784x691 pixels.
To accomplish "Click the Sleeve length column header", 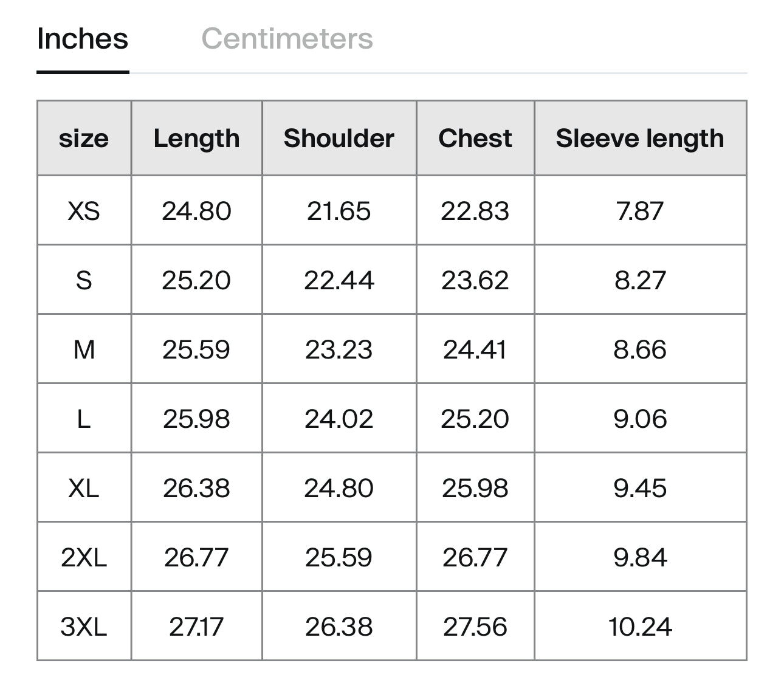I will (x=639, y=139).
